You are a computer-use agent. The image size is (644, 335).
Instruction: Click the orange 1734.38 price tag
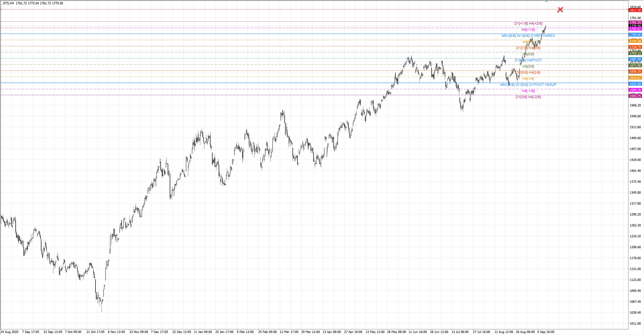click(635, 41)
